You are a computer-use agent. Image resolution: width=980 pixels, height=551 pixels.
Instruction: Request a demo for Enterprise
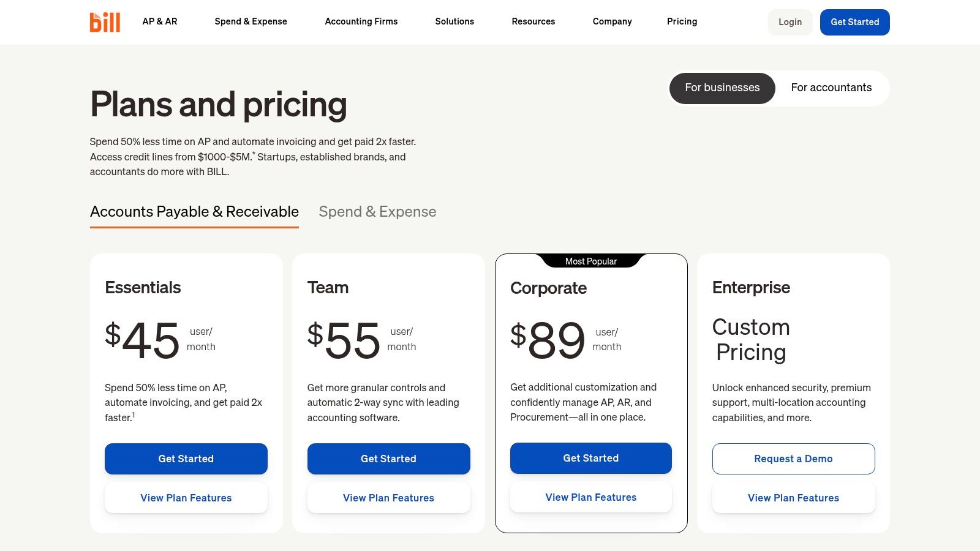[x=793, y=459]
